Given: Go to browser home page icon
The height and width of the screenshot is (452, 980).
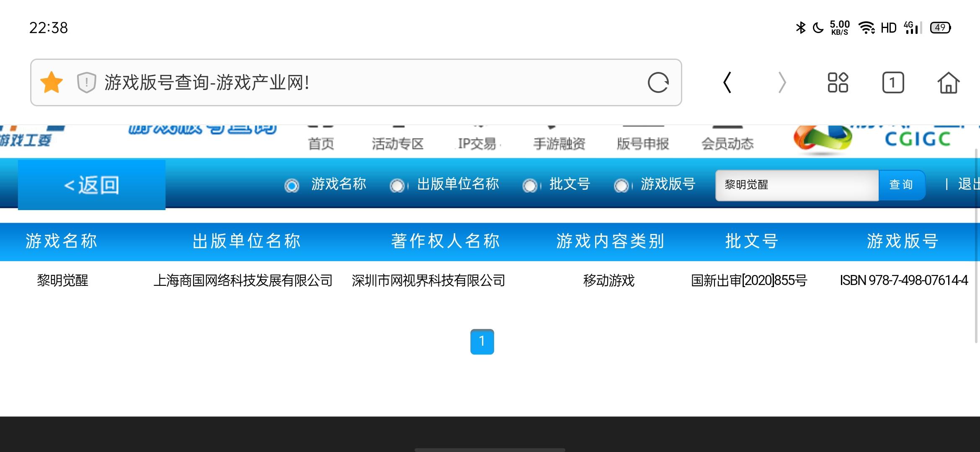Looking at the screenshot, I should click(x=948, y=82).
